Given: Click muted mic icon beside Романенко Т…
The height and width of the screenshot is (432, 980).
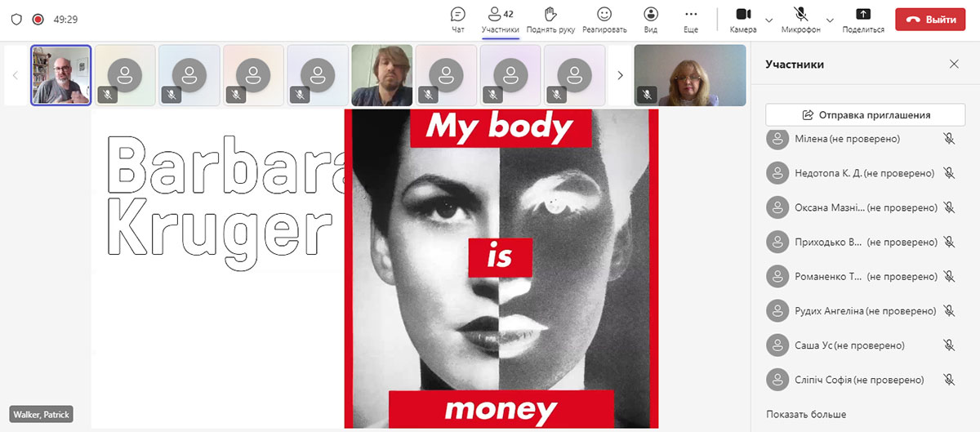Looking at the screenshot, I should [948, 276].
